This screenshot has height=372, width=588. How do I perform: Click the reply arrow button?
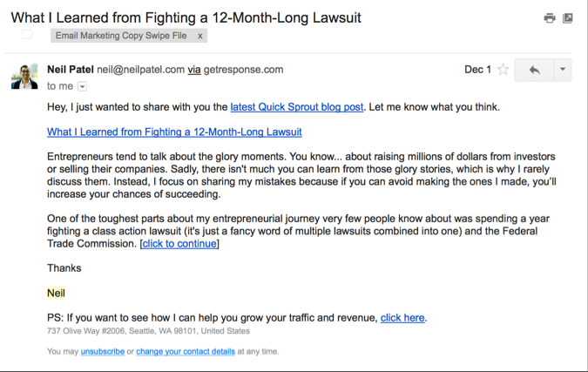pos(534,70)
